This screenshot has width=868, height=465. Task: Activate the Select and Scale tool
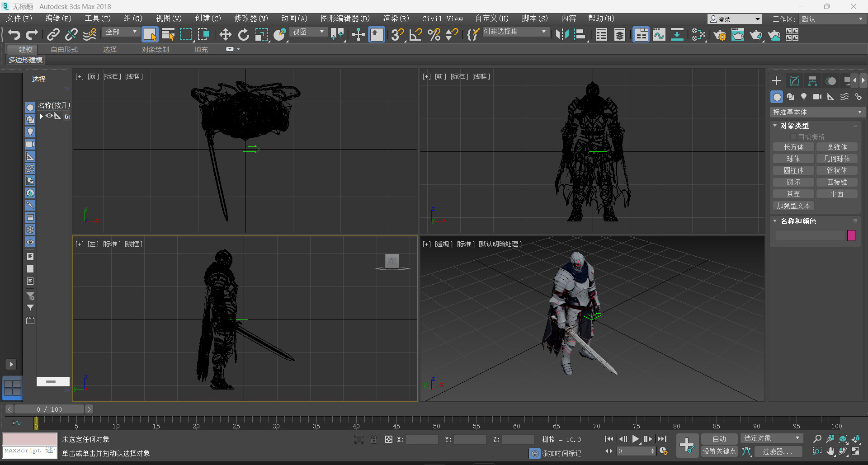(x=261, y=34)
